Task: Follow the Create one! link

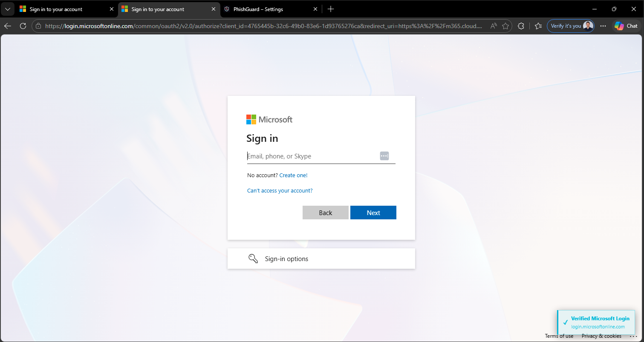Action: [x=293, y=175]
